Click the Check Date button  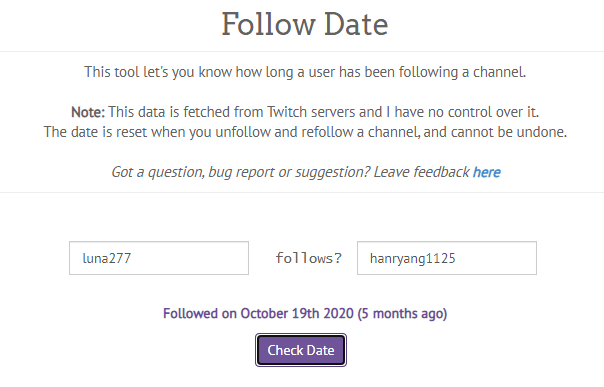(301, 350)
